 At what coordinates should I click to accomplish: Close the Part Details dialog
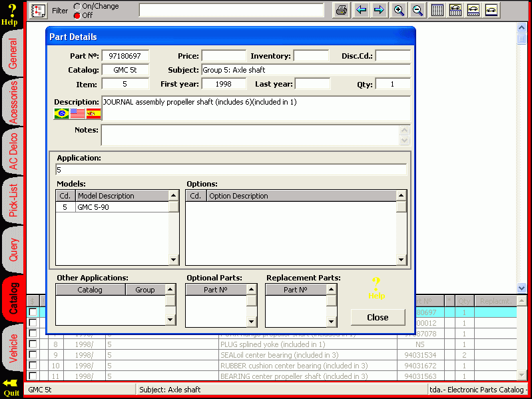tap(378, 317)
